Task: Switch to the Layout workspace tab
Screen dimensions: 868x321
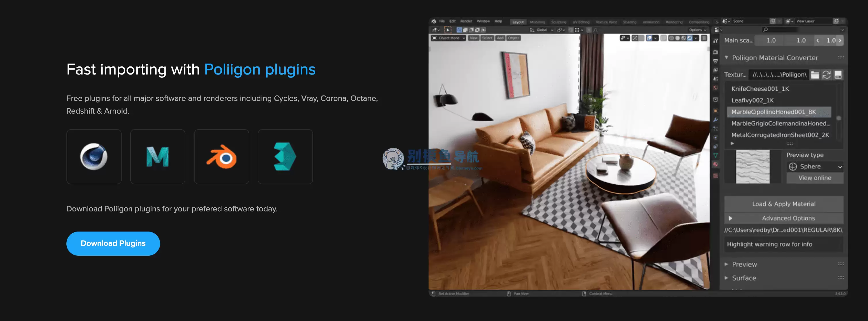Action: pyautogui.click(x=518, y=22)
